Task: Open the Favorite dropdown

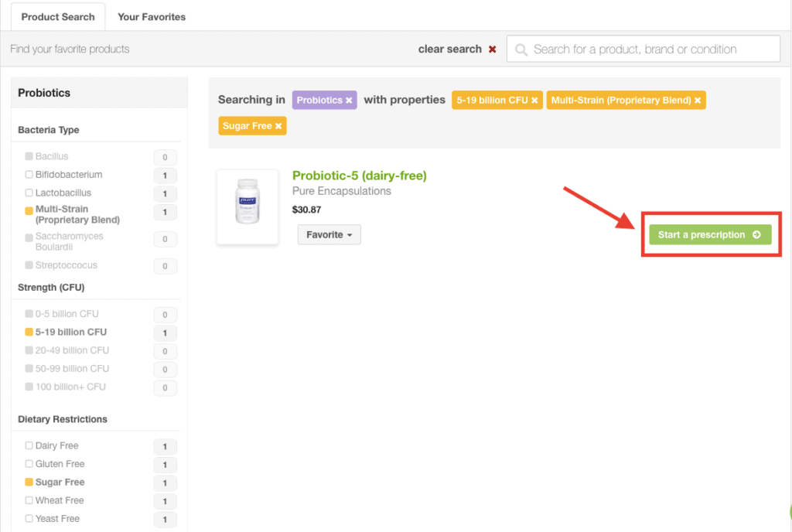Action: tap(329, 235)
